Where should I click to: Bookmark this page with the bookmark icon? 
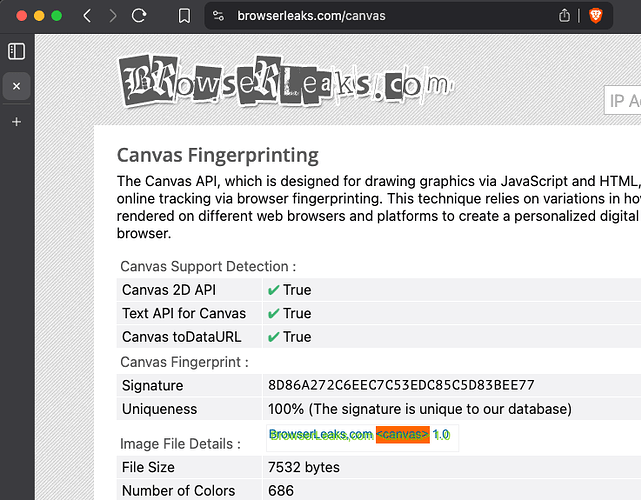pyautogui.click(x=184, y=16)
